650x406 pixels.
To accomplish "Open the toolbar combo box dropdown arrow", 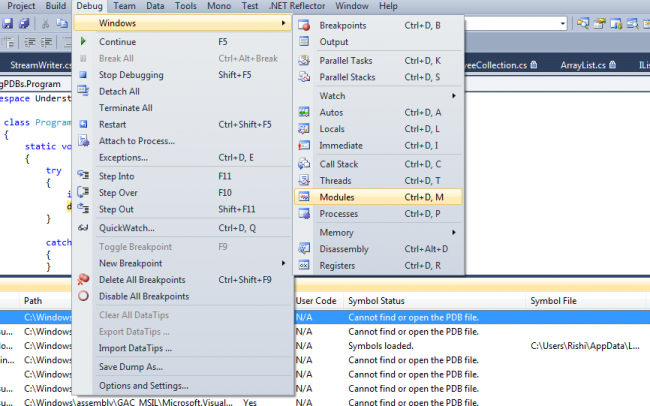I will pos(563,24).
